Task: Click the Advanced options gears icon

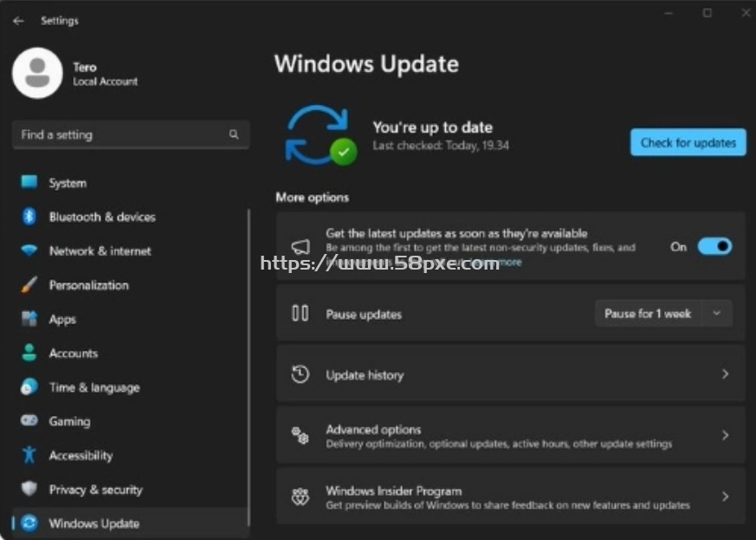Action: coord(300,435)
